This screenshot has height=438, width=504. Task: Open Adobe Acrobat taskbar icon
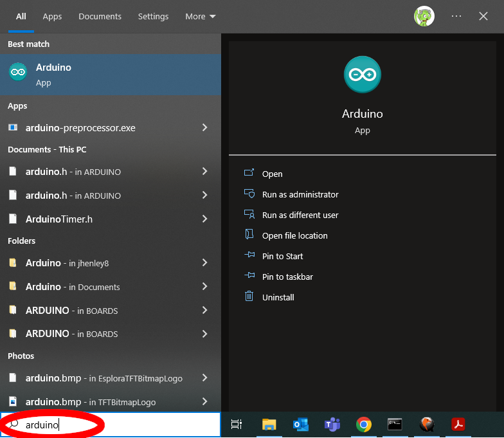pos(458,424)
